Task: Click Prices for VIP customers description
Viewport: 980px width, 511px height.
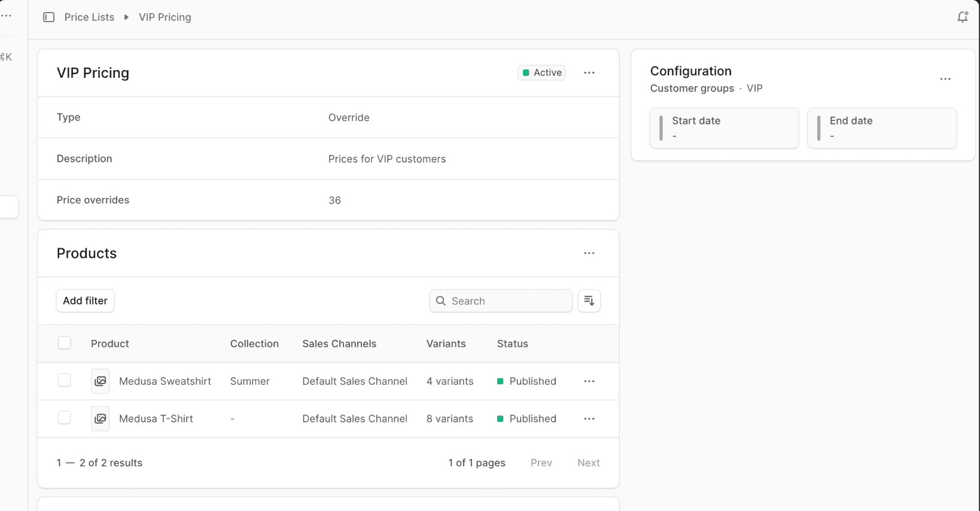Action: pos(387,159)
